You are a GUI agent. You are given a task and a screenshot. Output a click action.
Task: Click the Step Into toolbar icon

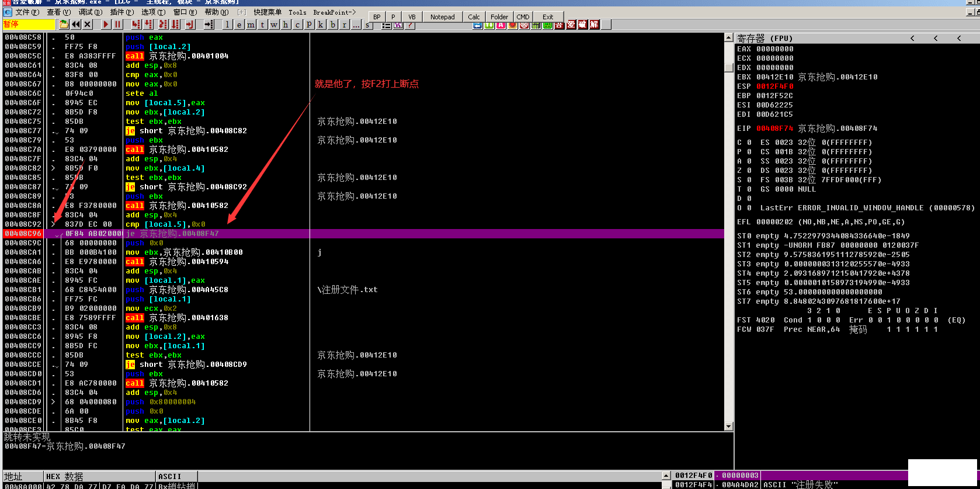136,25
